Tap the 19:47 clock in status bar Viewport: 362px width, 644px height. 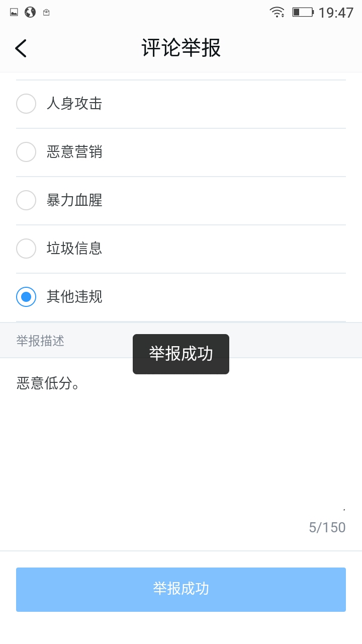click(x=336, y=12)
